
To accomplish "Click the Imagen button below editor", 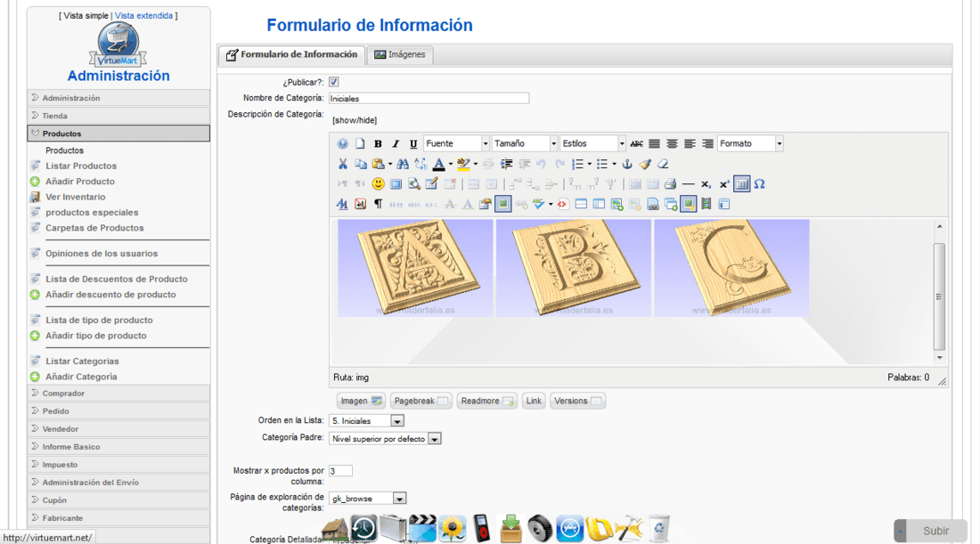I will pyautogui.click(x=361, y=401).
